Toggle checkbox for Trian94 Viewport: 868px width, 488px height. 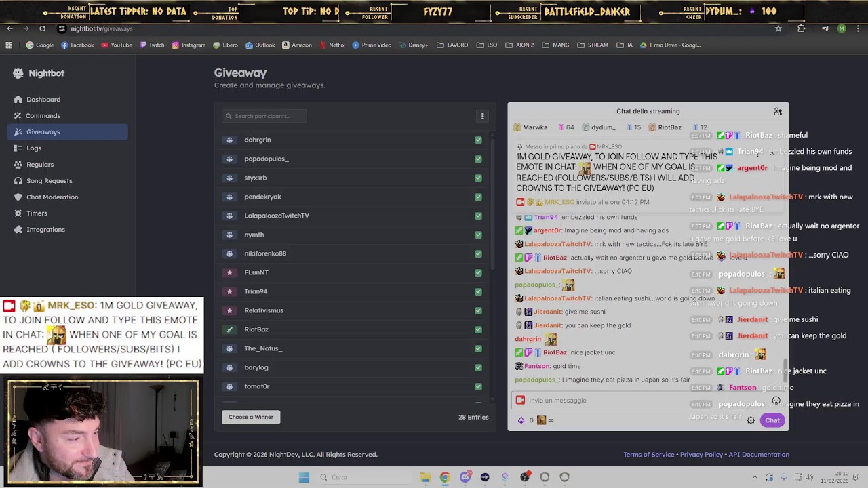pyautogui.click(x=478, y=291)
